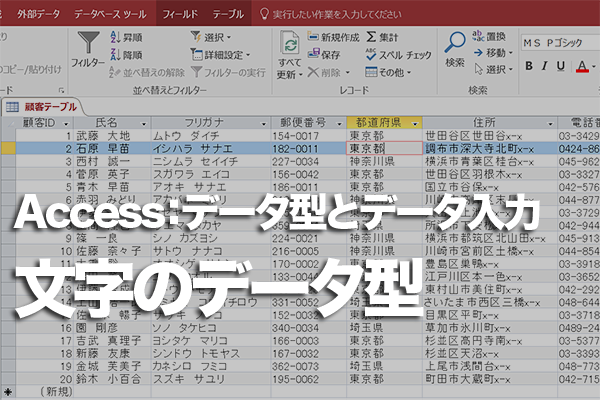Click the MS Pゴシック font box
This screenshot has width=600, height=400.
(559, 42)
